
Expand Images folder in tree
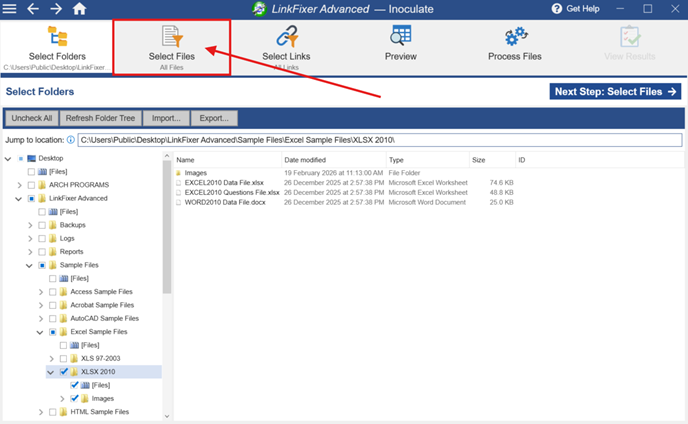[62, 399]
